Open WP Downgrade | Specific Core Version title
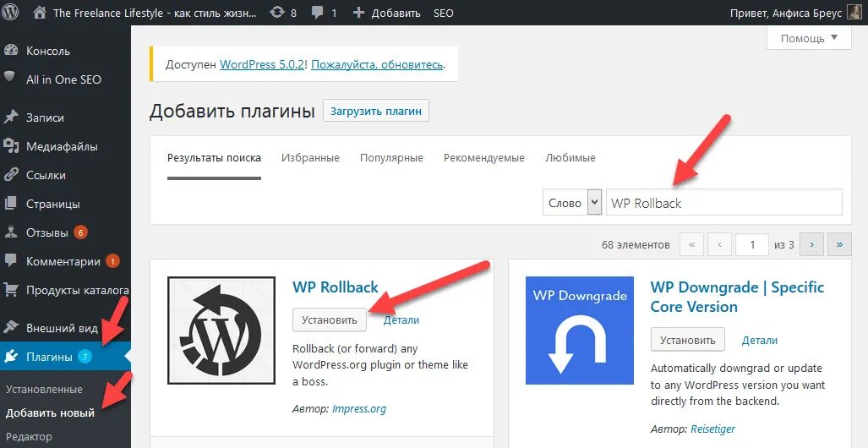 pos(737,297)
